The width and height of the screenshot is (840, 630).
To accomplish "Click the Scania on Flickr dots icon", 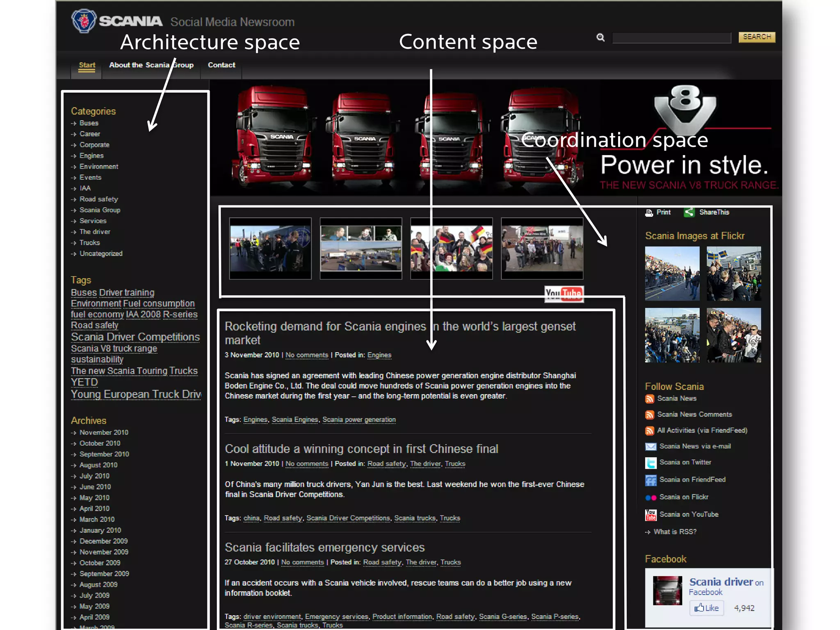I will (651, 498).
